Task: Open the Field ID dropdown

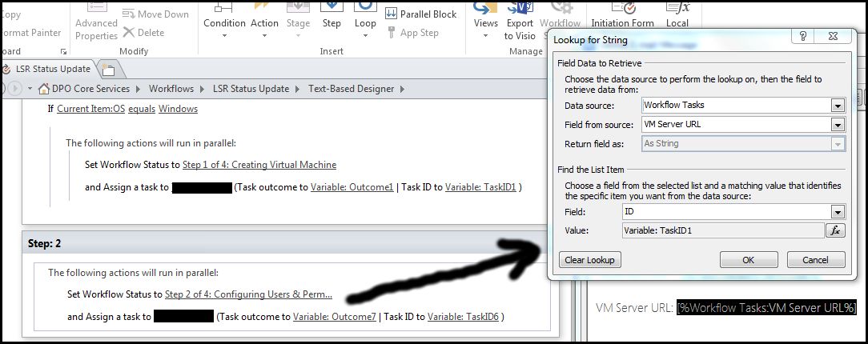Action: click(x=838, y=212)
